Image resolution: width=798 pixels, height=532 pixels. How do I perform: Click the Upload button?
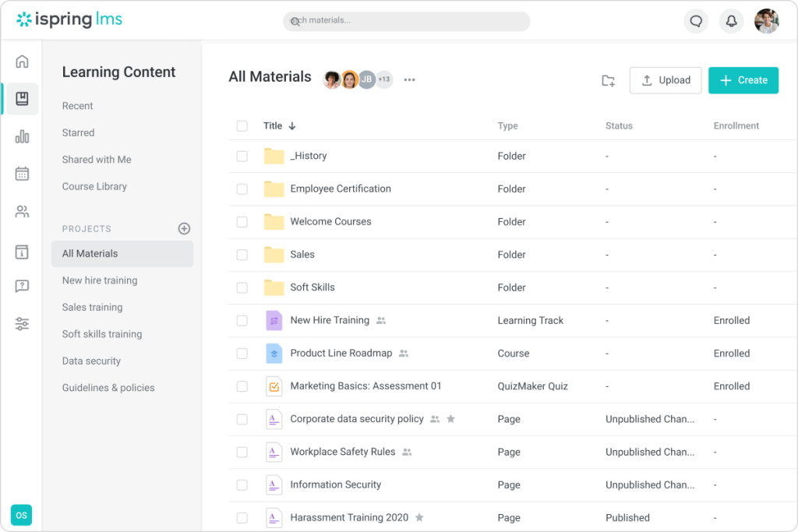pos(666,80)
